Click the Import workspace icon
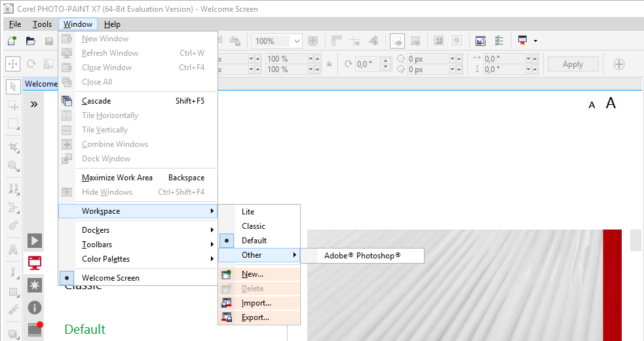Image resolution: width=644 pixels, height=341 pixels. pos(226,303)
